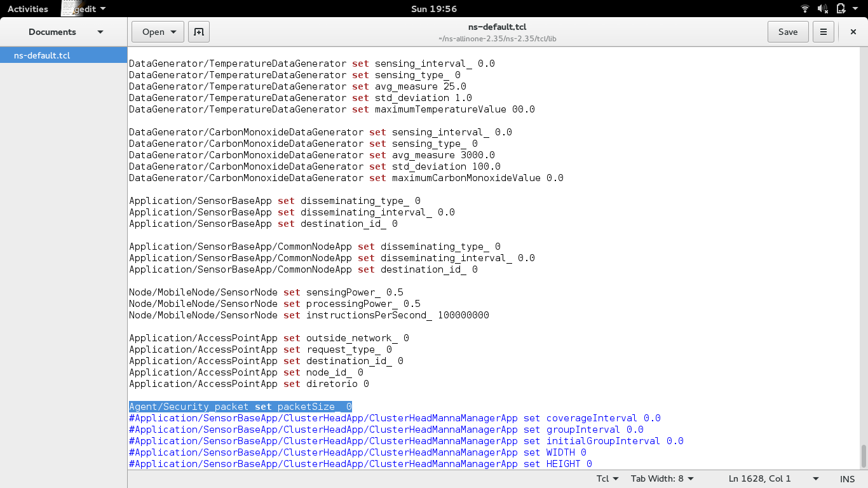This screenshot has width=868, height=488.
Task: Select ns-default.tcl in Documents side panel
Action: point(64,55)
